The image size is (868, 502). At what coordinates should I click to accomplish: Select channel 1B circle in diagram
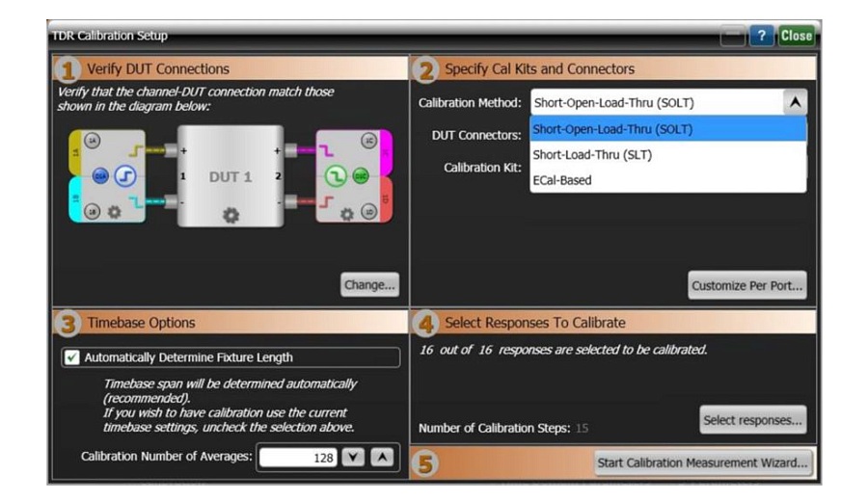click(93, 212)
